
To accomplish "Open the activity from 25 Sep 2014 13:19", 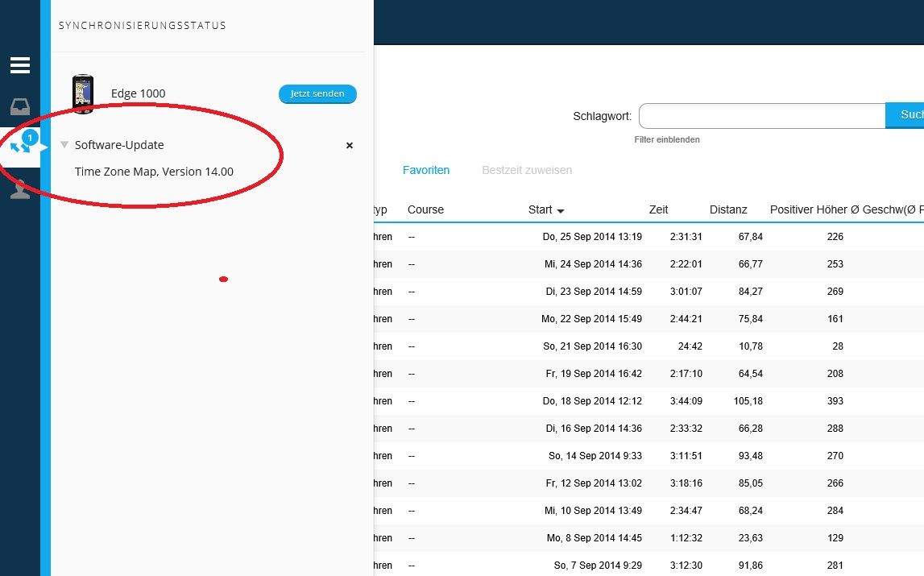I will pyautogui.click(x=592, y=237).
